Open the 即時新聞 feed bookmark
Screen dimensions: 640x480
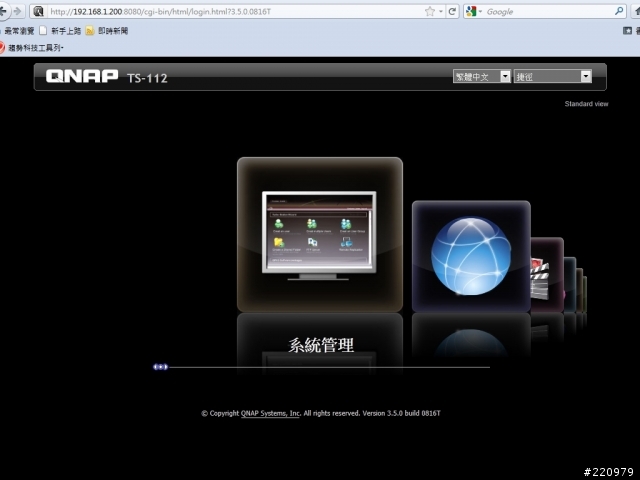tap(107, 31)
